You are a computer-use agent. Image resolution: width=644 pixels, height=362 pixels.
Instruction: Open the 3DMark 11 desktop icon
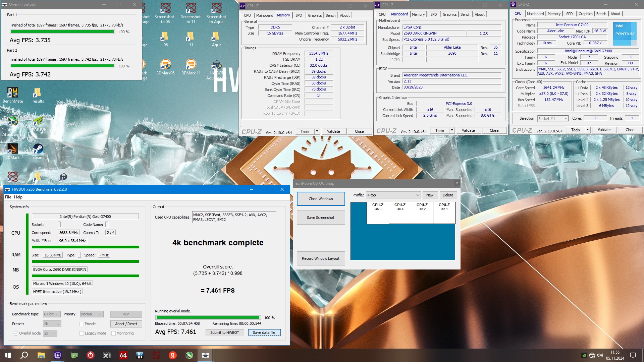pyautogui.click(x=191, y=67)
